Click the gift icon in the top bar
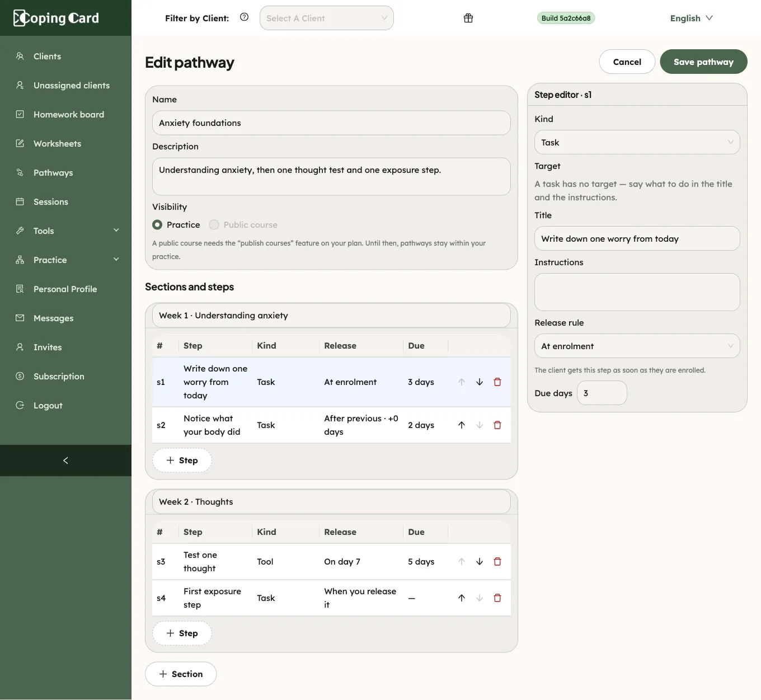The width and height of the screenshot is (761, 700). 468,18
